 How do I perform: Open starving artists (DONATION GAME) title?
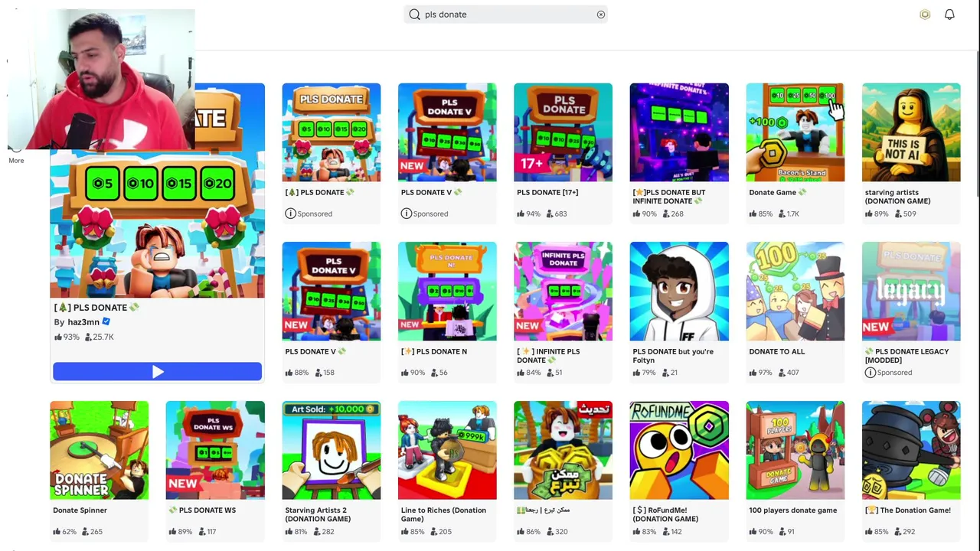(x=897, y=197)
